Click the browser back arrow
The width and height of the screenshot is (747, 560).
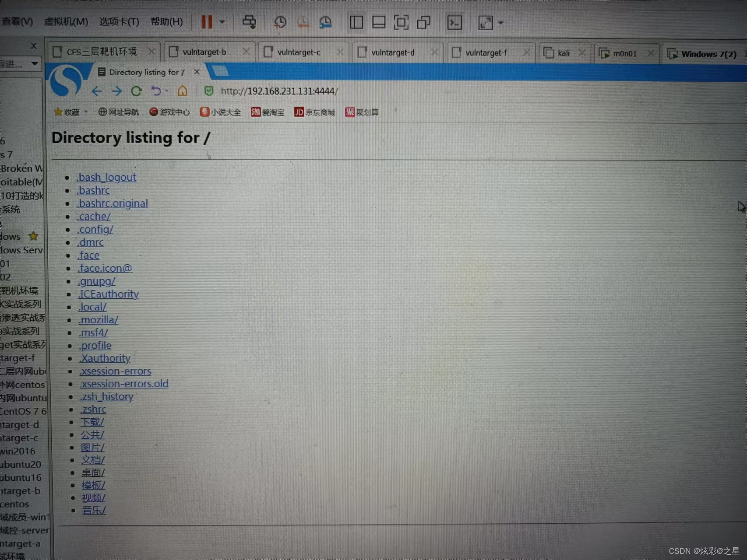pos(97,91)
